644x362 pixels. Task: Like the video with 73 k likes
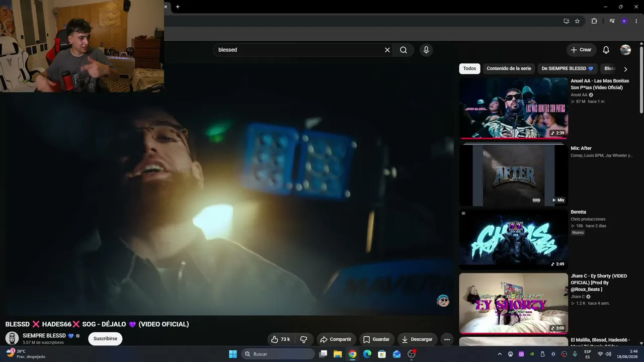(x=280, y=339)
